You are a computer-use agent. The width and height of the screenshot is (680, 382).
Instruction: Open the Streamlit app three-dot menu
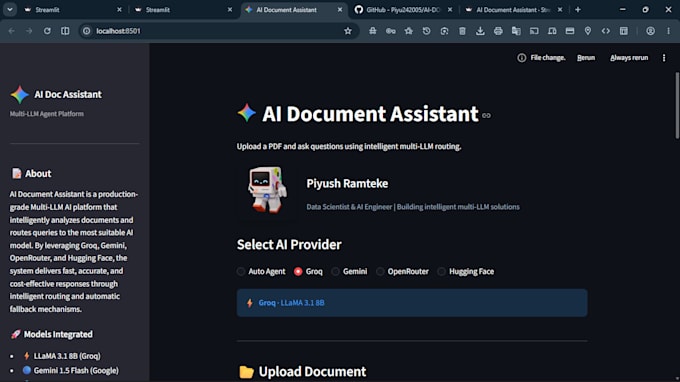tap(664, 58)
